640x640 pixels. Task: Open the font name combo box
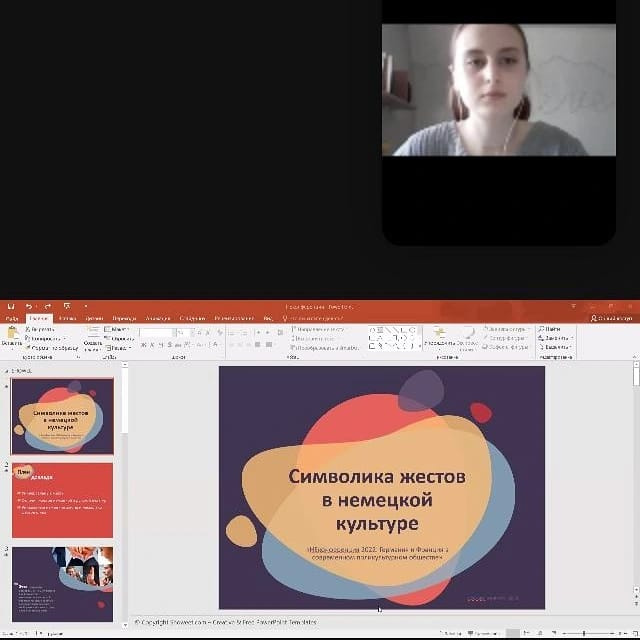coord(157,332)
